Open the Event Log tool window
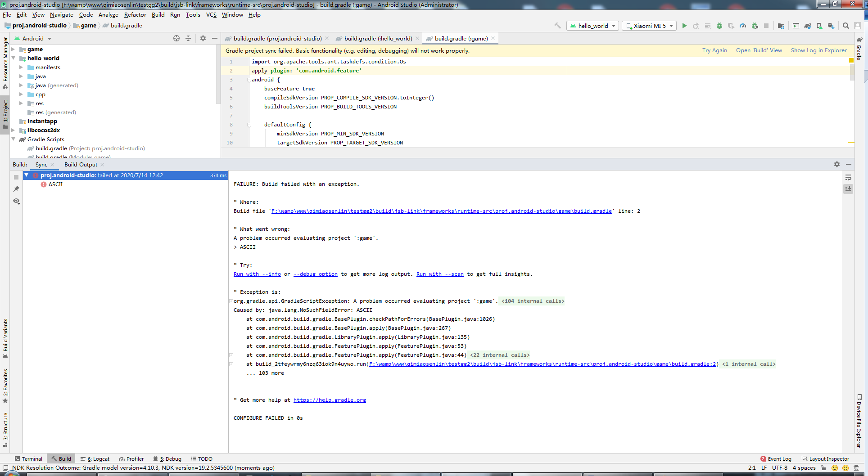This screenshot has width=868, height=476. [776, 459]
